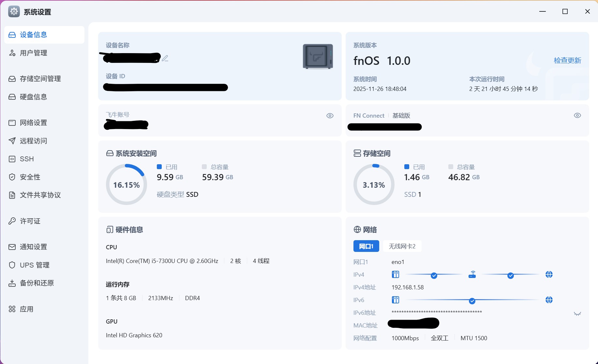Click the fnOS 1.0.0 version text
The width and height of the screenshot is (598, 364).
(x=382, y=61)
